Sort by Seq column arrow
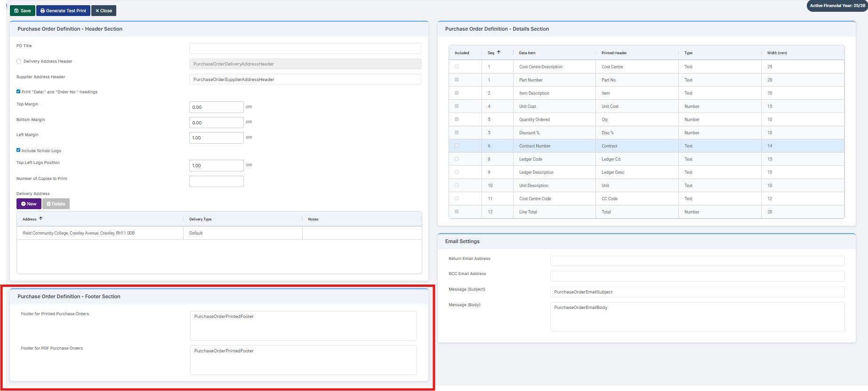This screenshot has width=868, height=391. click(x=498, y=52)
